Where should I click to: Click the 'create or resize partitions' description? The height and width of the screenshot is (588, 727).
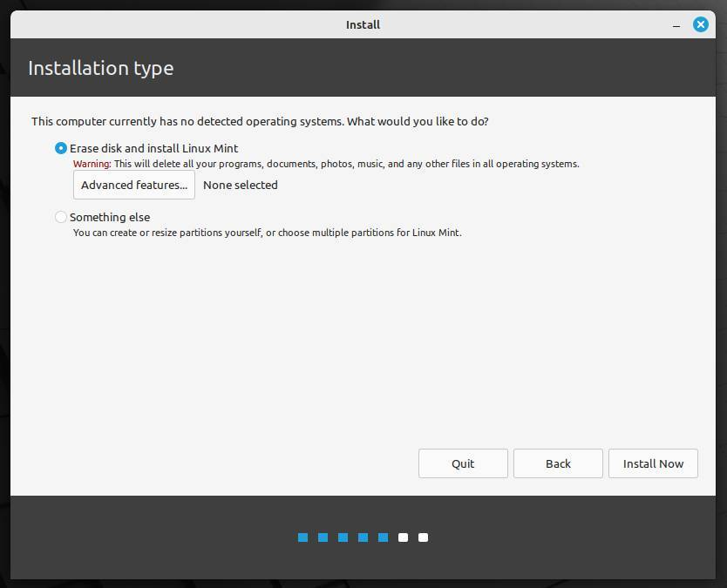coord(267,233)
